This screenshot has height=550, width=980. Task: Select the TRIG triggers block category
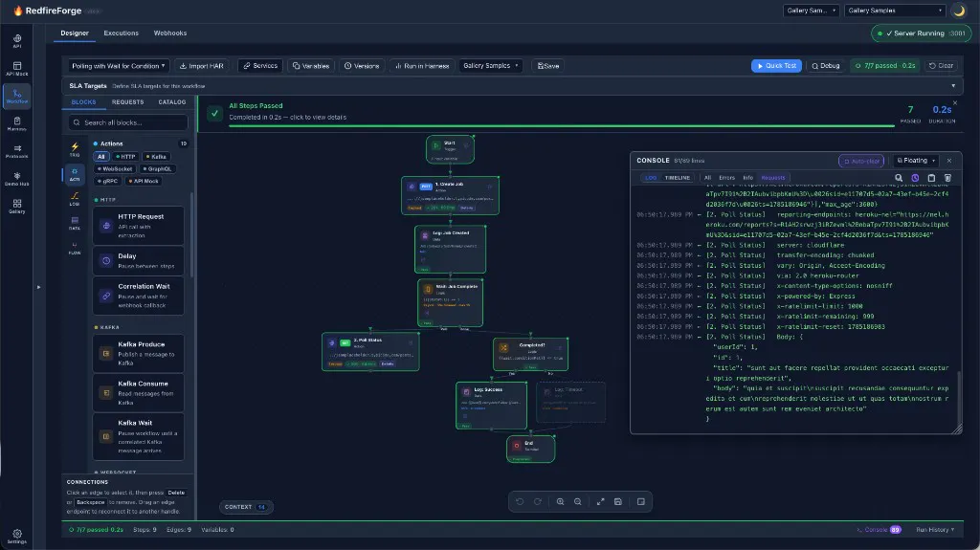[75, 149]
